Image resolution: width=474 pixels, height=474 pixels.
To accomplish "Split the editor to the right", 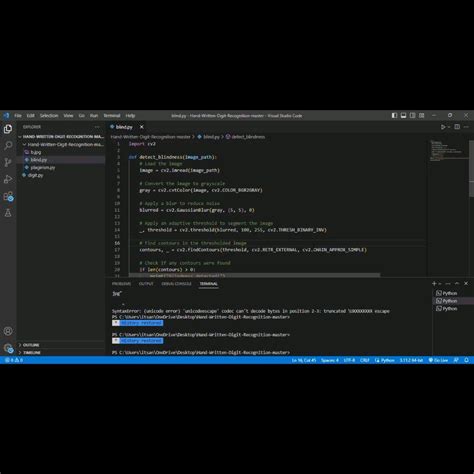I will tap(457, 127).
